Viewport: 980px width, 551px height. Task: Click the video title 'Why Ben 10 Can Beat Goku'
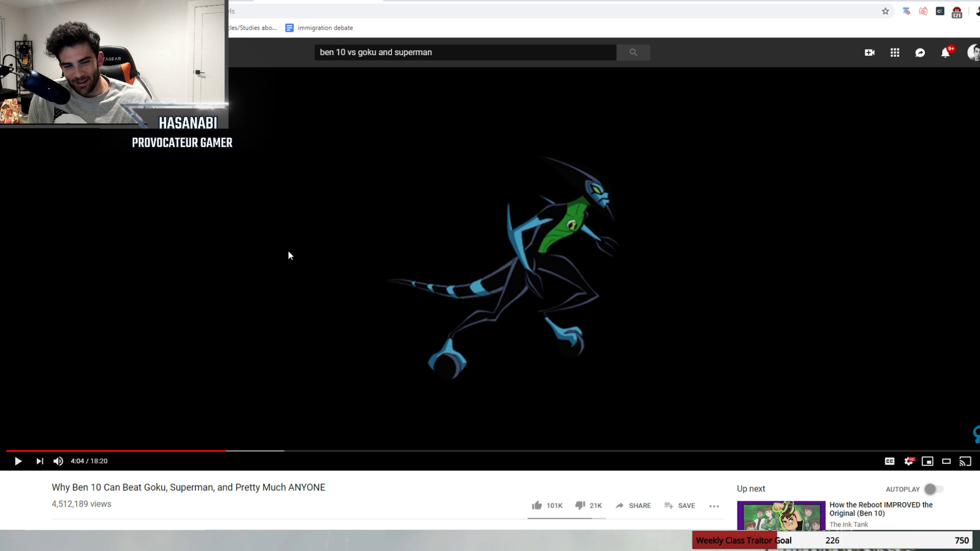click(188, 487)
